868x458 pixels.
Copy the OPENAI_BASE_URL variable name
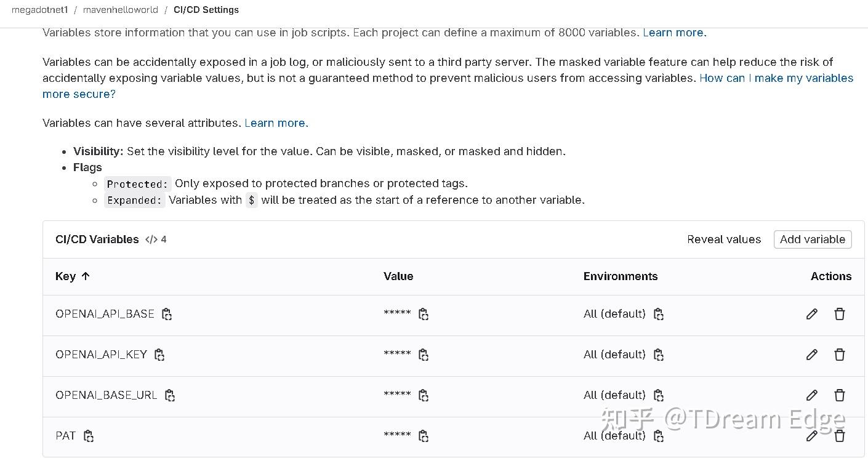[169, 395]
